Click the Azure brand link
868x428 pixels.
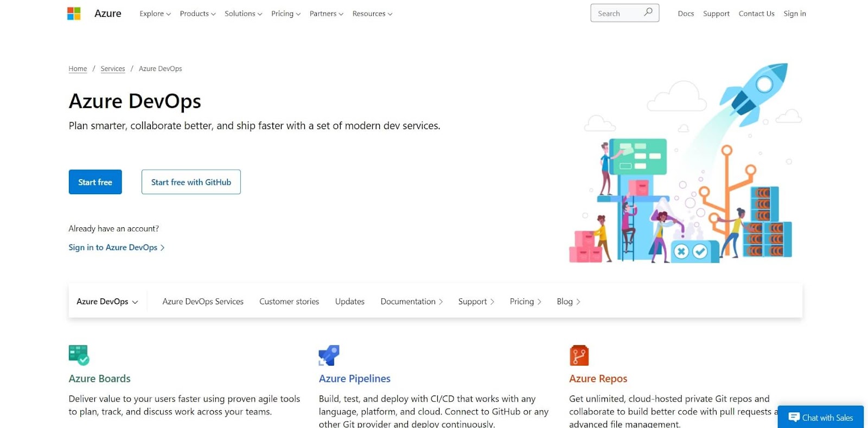click(108, 14)
